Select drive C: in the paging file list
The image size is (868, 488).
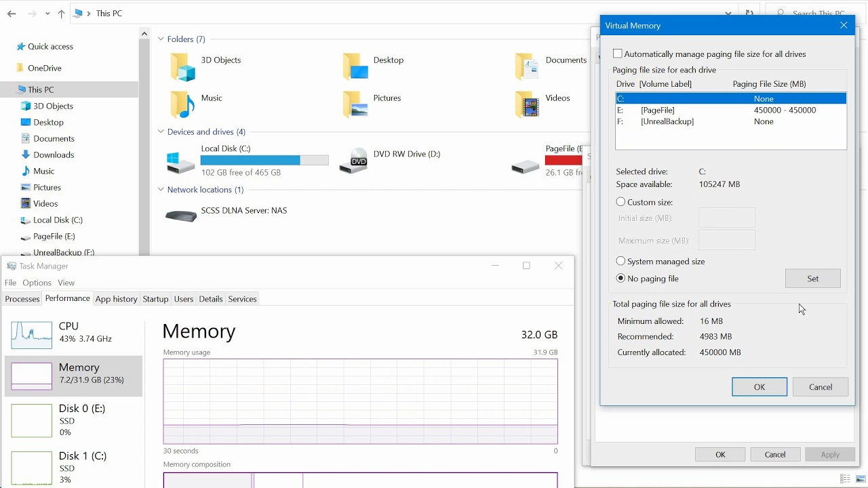(731, 99)
